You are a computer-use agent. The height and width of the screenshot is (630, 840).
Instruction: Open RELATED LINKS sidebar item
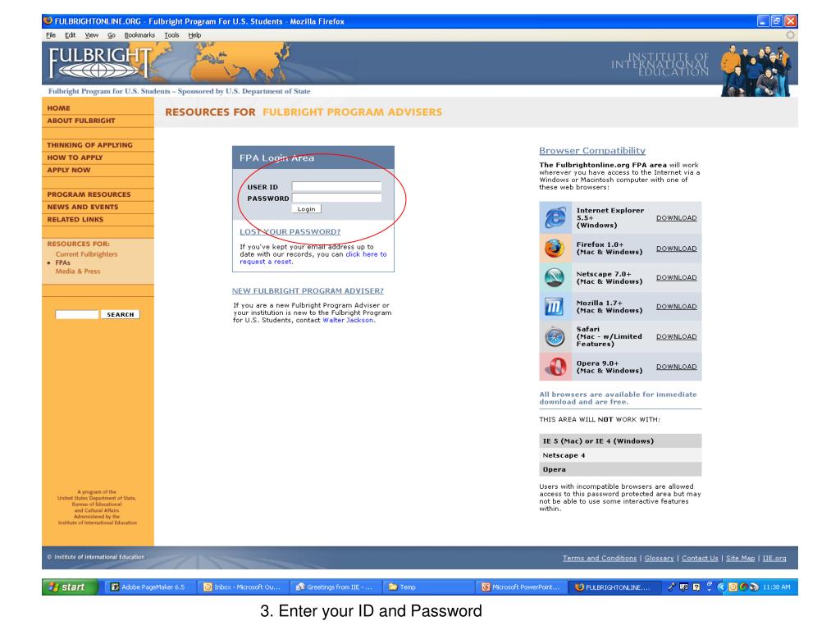pyautogui.click(x=75, y=219)
